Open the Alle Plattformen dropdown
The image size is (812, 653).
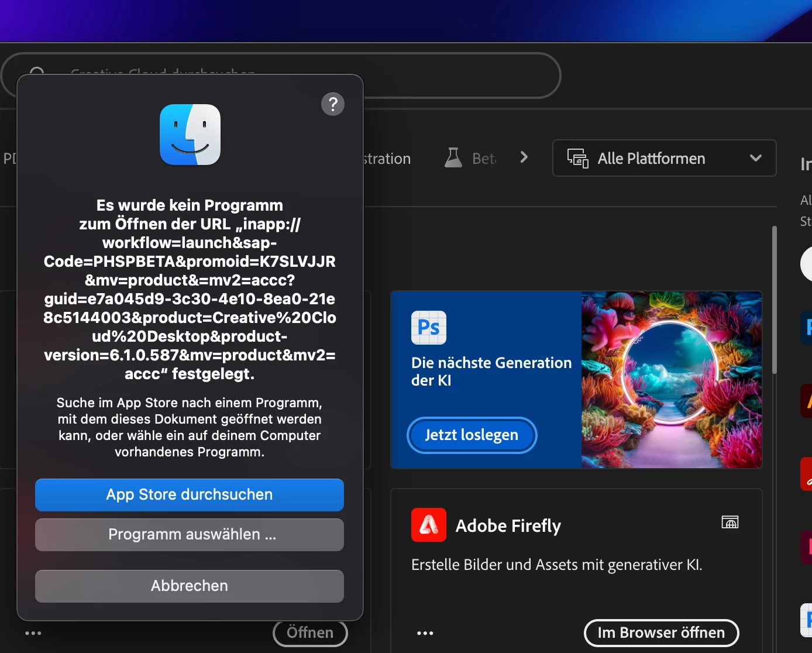665,158
